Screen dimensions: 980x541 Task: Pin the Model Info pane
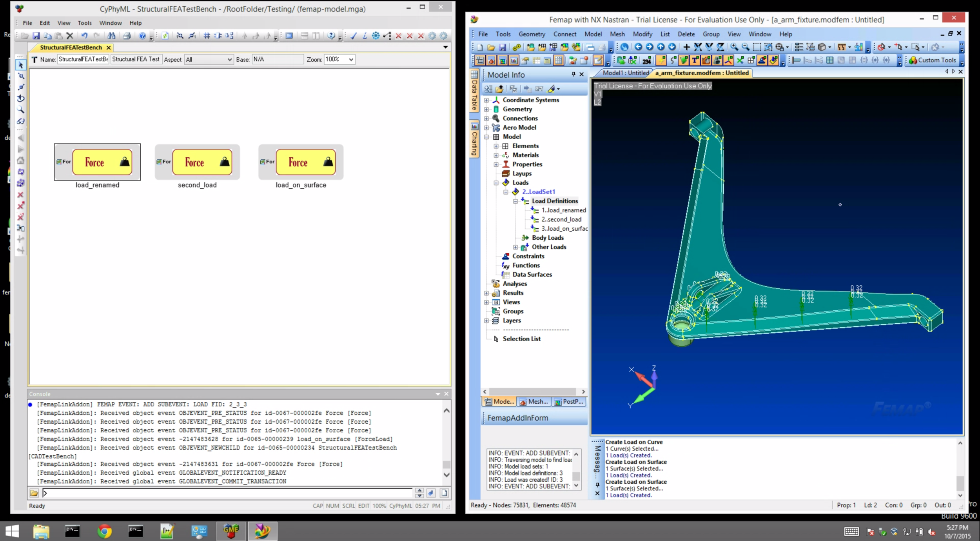[x=573, y=74]
